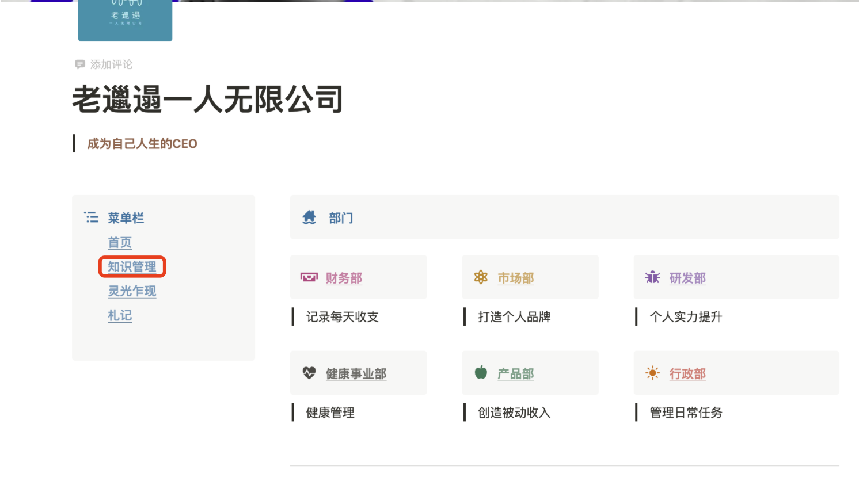Click the text 打造个人品牌
859x504 pixels.
coord(514,317)
